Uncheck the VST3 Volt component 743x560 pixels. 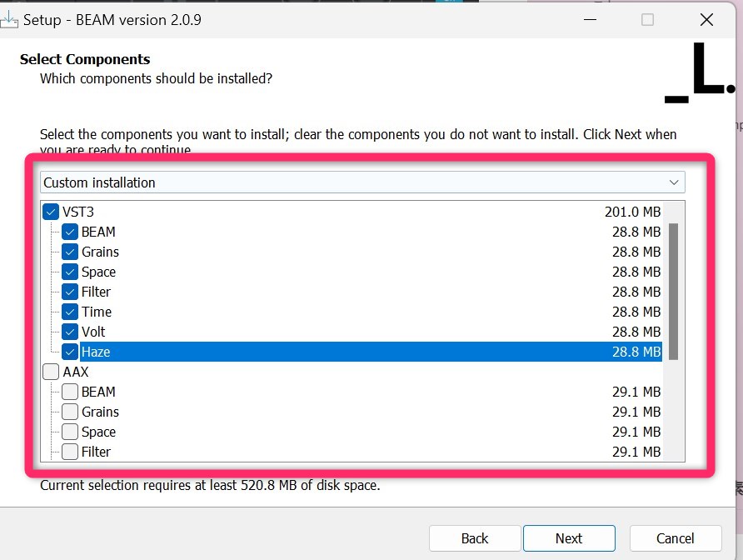(70, 332)
